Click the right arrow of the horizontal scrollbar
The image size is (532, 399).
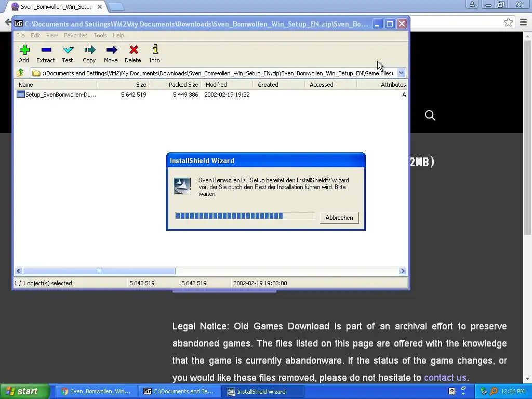[403, 271]
